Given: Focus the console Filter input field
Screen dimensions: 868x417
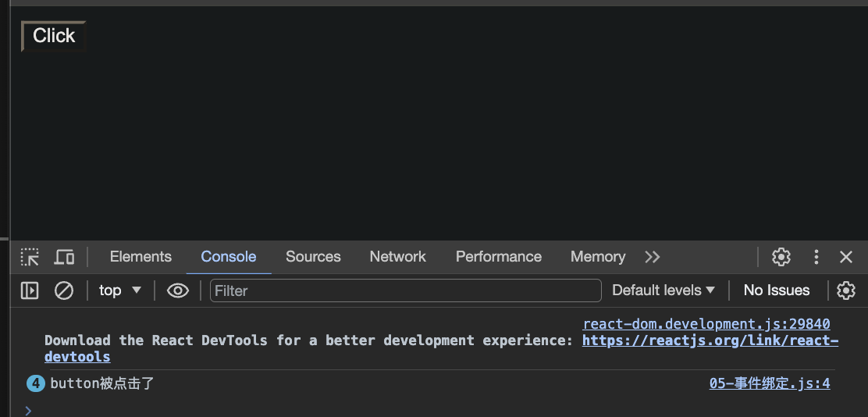Looking at the screenshot, I should click(x=405, y=290).
